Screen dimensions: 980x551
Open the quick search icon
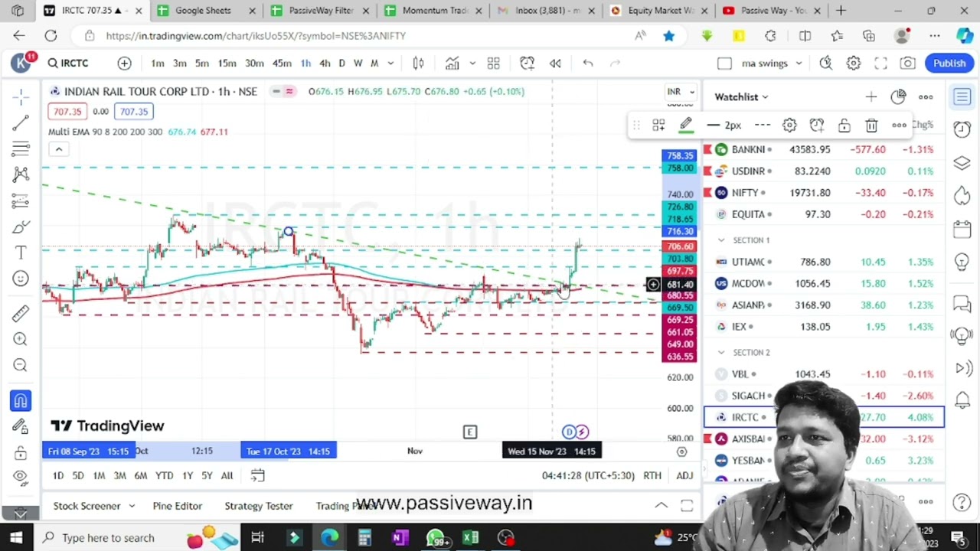825,64
